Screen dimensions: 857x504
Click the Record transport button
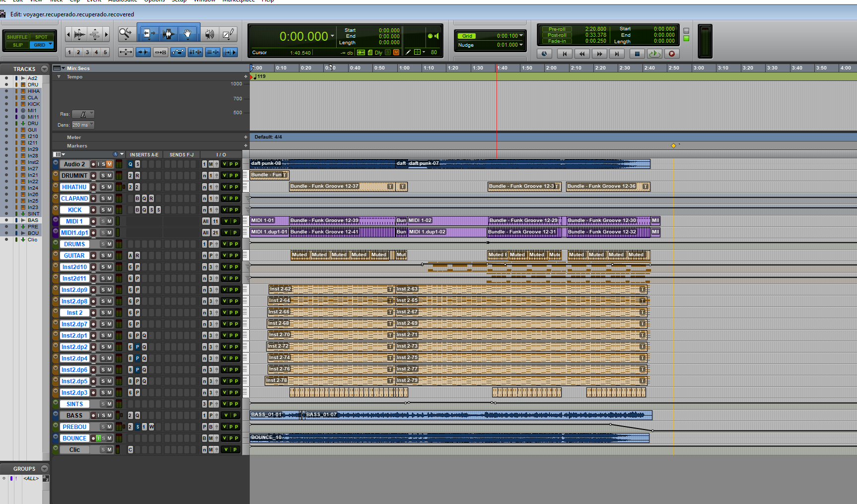[672, 54]
